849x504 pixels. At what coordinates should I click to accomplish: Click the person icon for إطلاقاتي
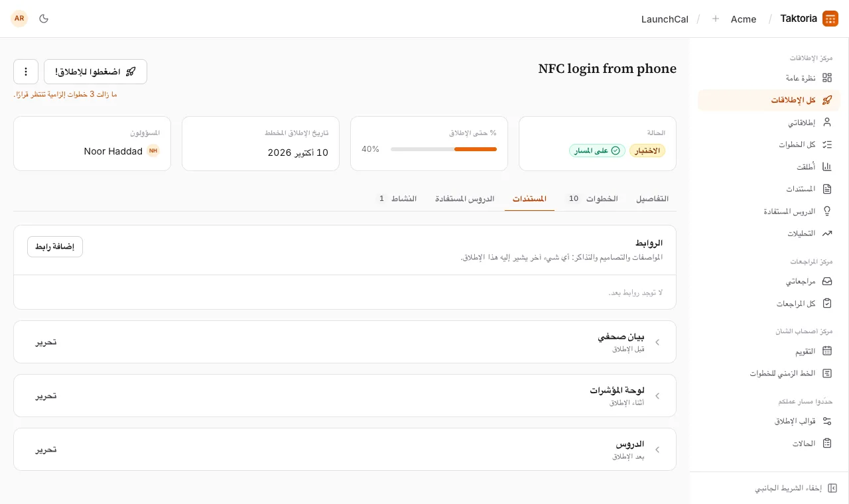[x=827, y=122]
